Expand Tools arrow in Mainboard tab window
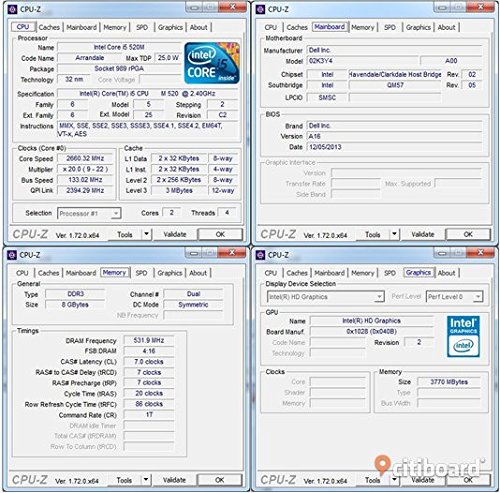The image size is (500, 493). (394, 234)
